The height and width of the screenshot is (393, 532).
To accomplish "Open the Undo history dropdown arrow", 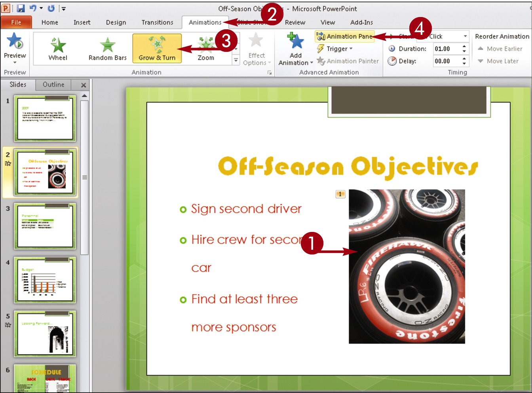I will pyautogui.click(x=41, y=8).
